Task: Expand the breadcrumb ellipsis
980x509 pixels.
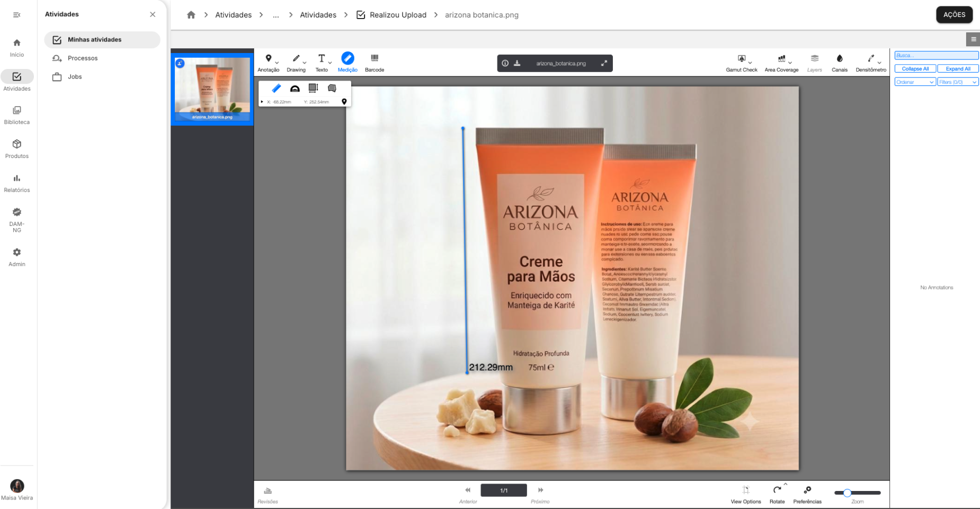Action: [x=276, y=15]
